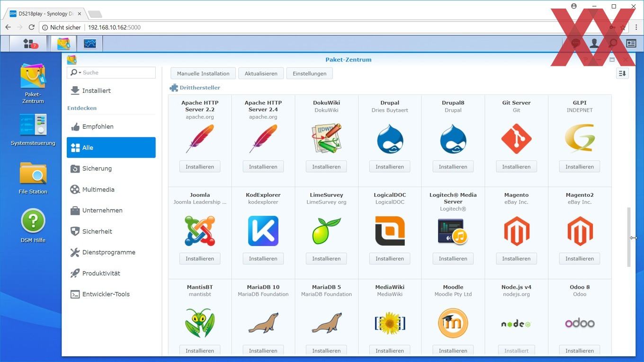This screenshot has width=644, height=362.
Task: Select the MantisBT mantis icon
Action: tap(200, 323)
